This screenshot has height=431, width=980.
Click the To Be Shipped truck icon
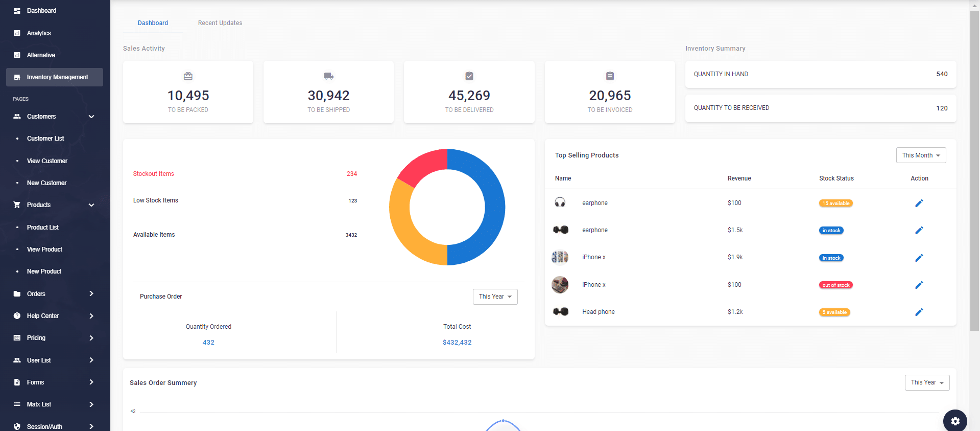[x=328, y=76]
